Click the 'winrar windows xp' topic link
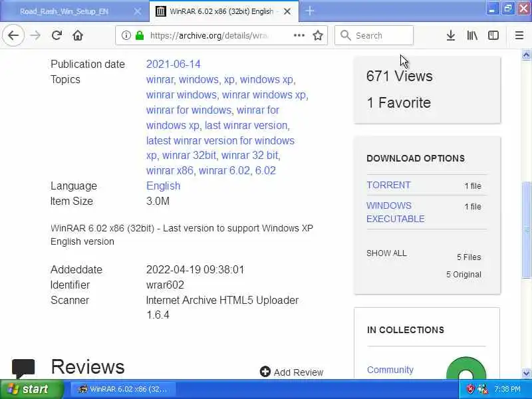 [264, 94]
